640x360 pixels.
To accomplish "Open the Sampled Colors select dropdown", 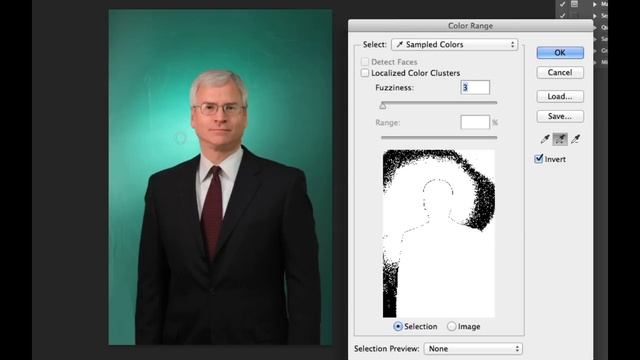I will (455, 44).
